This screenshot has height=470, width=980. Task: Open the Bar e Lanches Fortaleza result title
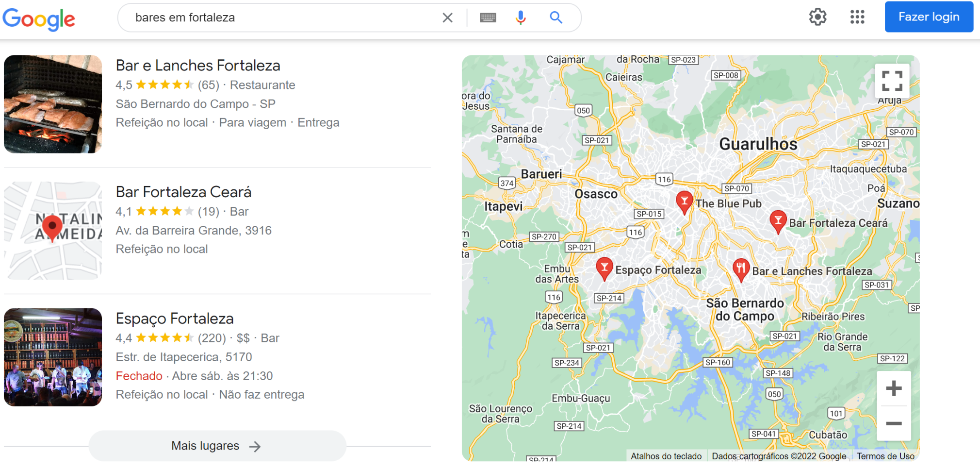pos(198,66)
